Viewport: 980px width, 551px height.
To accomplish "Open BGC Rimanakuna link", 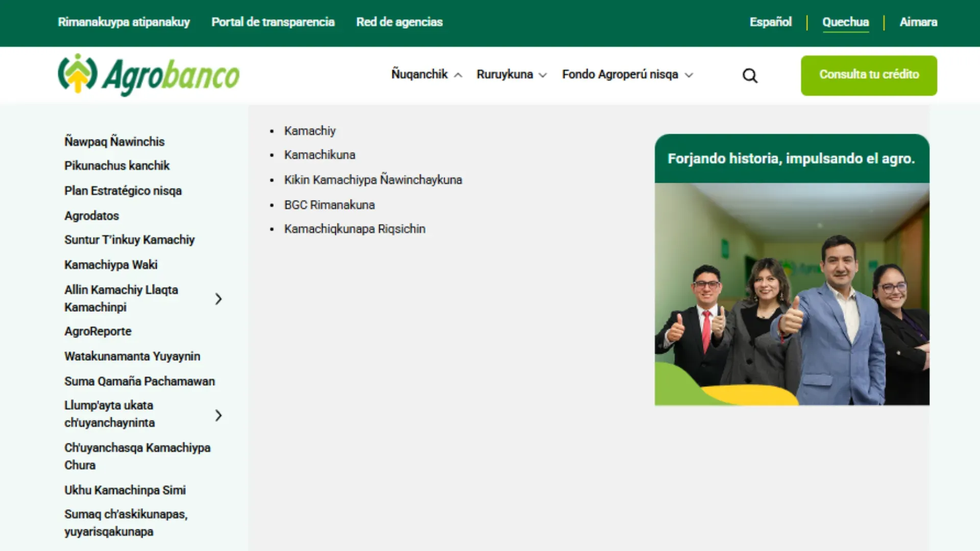I will click(x=329, y=205).
